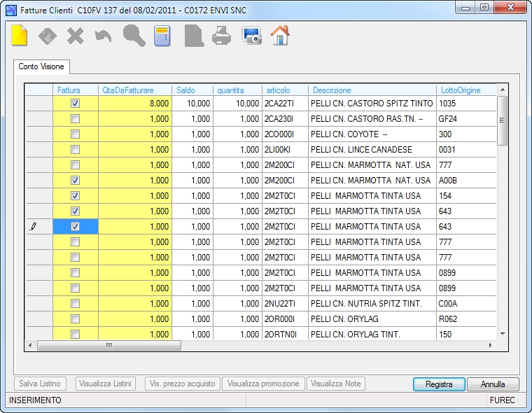Check Fattura for PELLI CN. COYOTE row
The width and height of the screenshot is (532, 413).
(76, 134)
